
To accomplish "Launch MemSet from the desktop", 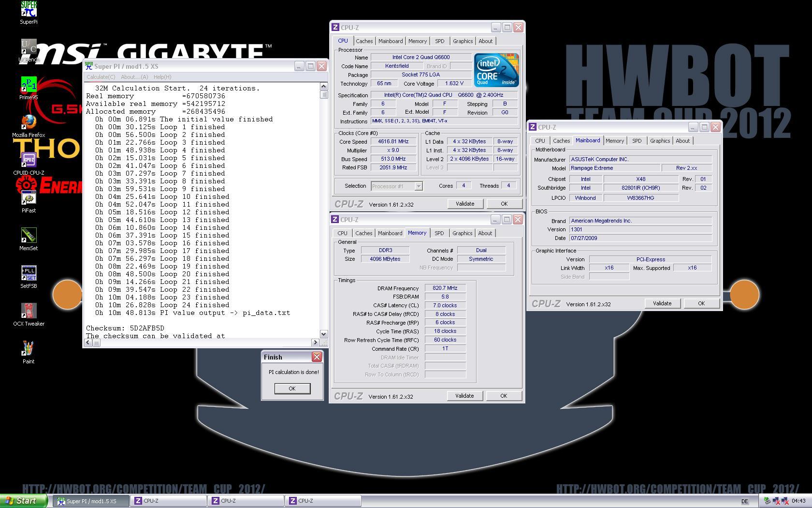I will pos(29,239).
